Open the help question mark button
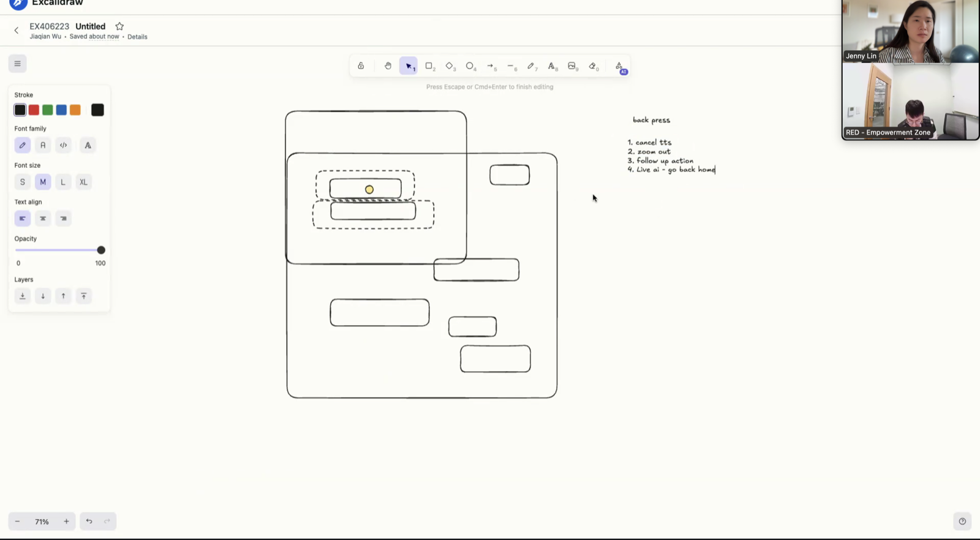Screen dimensions: 980x540 click(962, 522)
